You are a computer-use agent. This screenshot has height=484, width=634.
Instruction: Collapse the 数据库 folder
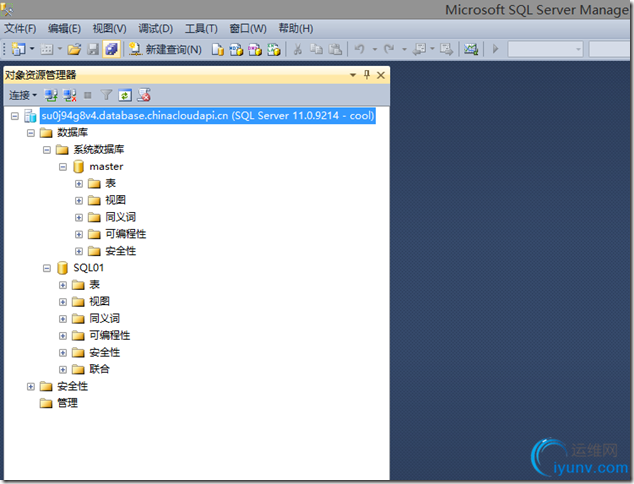[31, 133]
